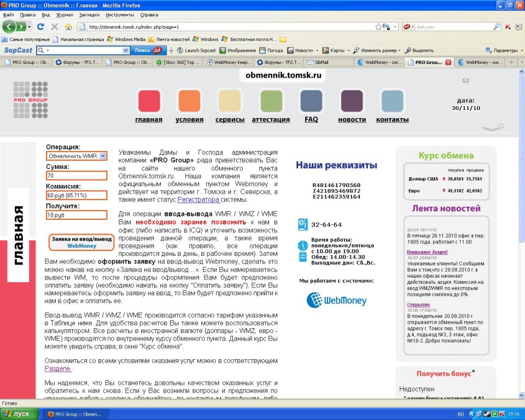
Task: Click the purple новости square icon
Action: (x=352, y=101)
